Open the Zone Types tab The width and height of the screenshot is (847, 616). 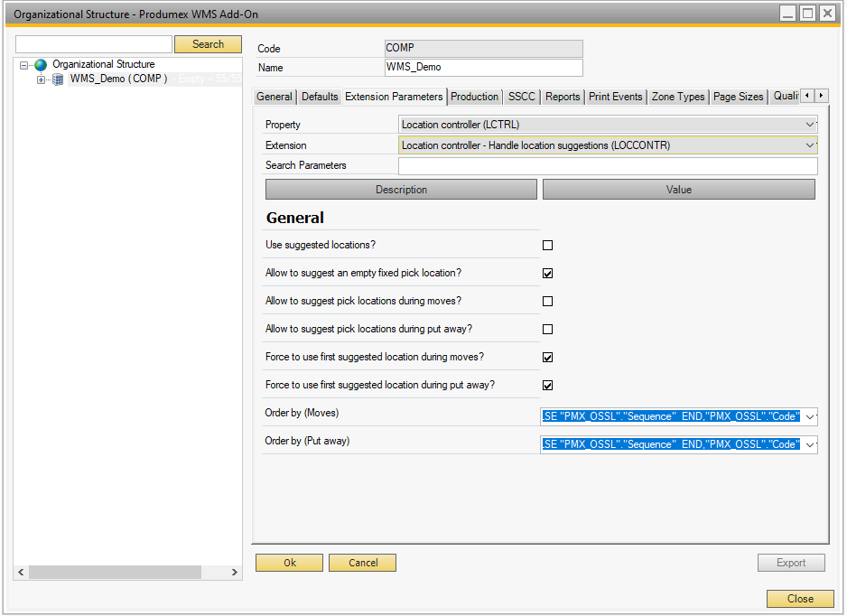point(677,97)
